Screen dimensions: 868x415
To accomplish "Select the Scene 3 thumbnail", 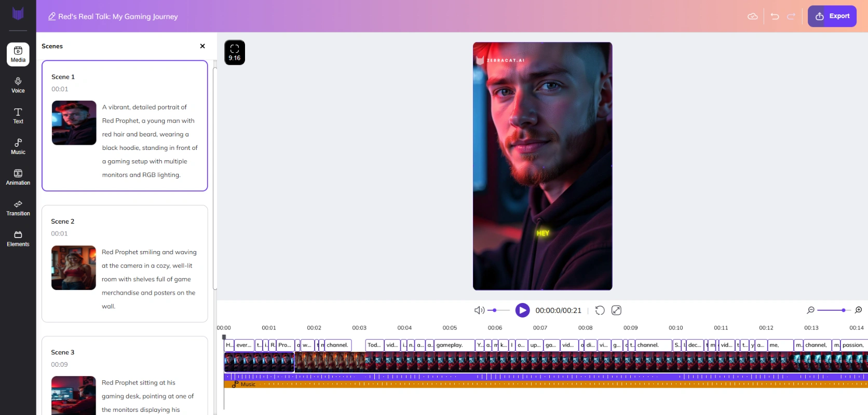I will [x=74, y=395].
